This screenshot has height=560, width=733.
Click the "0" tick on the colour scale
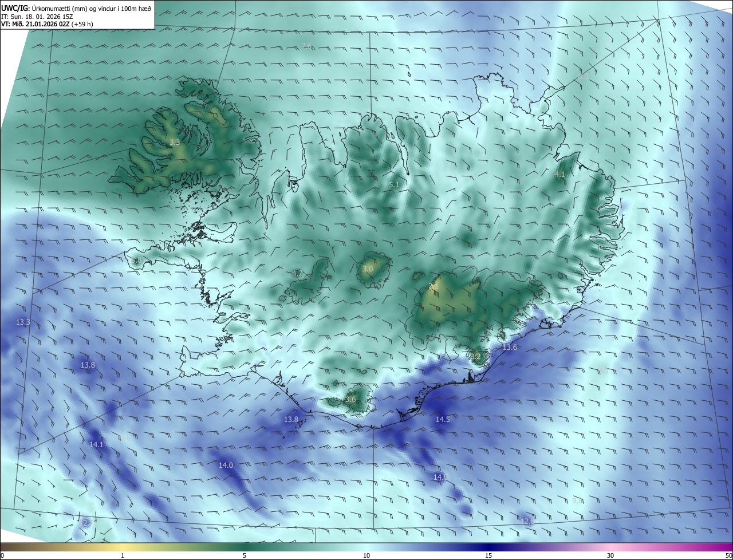point(2,556)
